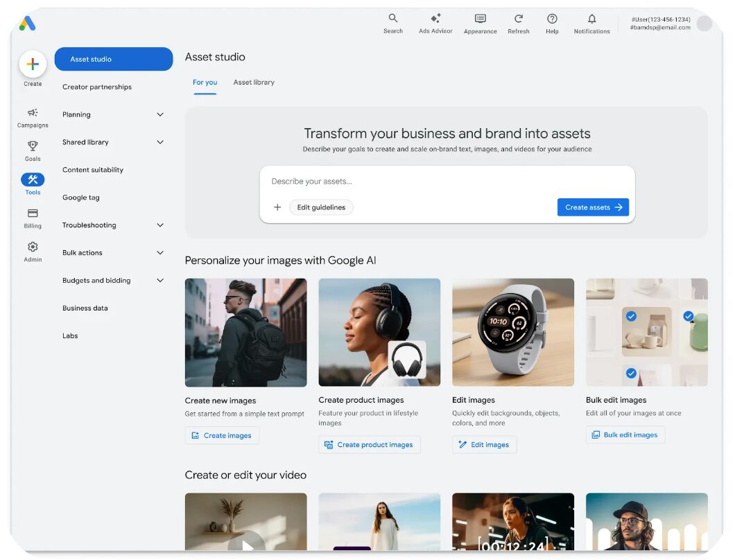Select the Tools wrench icon

pyautogui.click(x=33, y=180)
